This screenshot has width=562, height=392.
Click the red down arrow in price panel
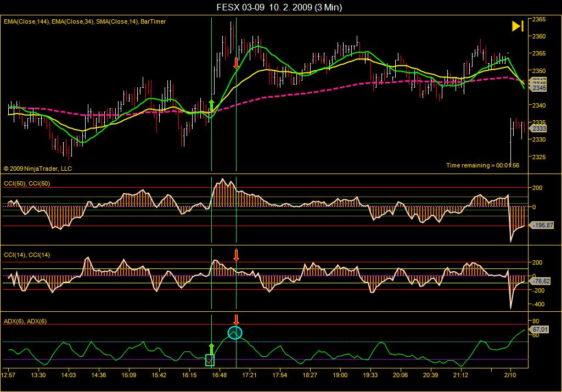pos(236,63)
